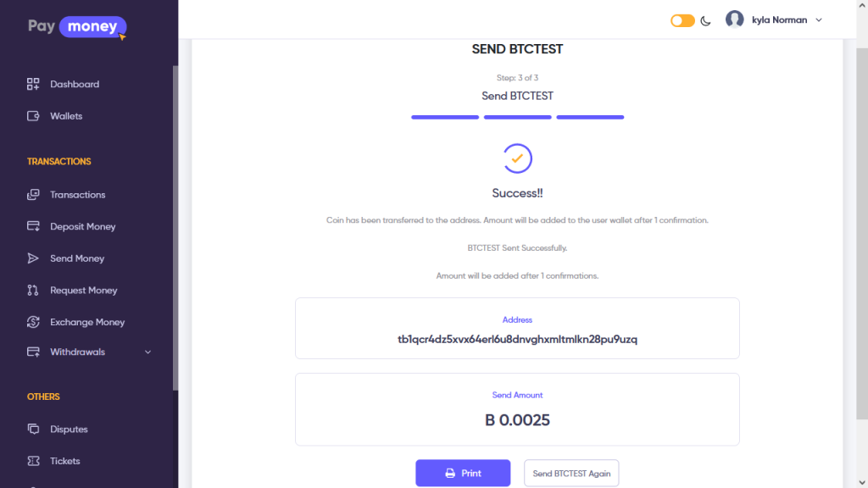This screenshot has width=868, height=488.
Task: Toggle the dark mode switch
Action: [x=682, y=20]
